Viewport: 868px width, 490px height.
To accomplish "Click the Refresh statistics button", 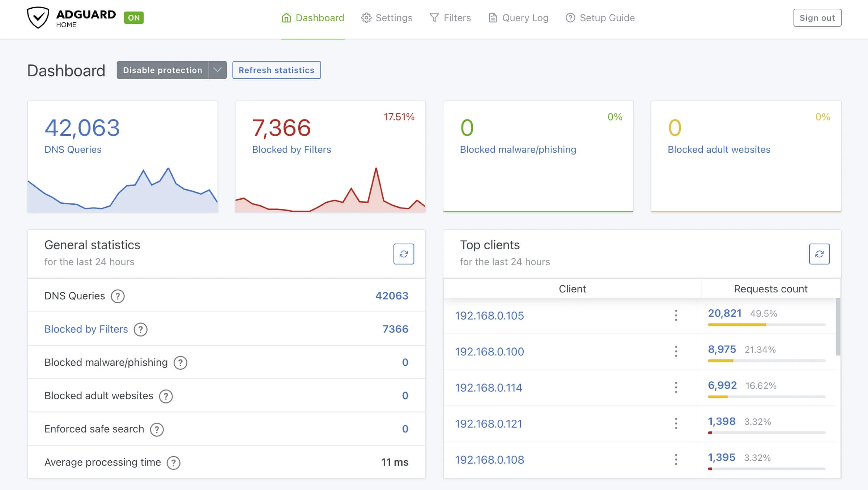I will point(277,70).
